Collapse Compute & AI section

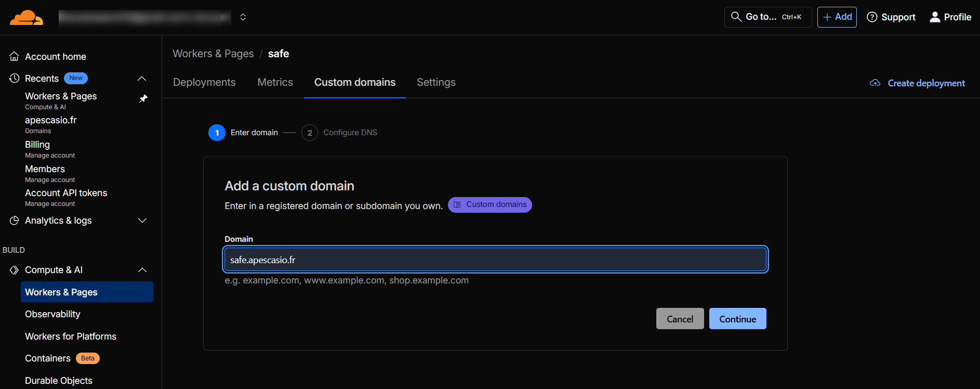click(142, 270)
